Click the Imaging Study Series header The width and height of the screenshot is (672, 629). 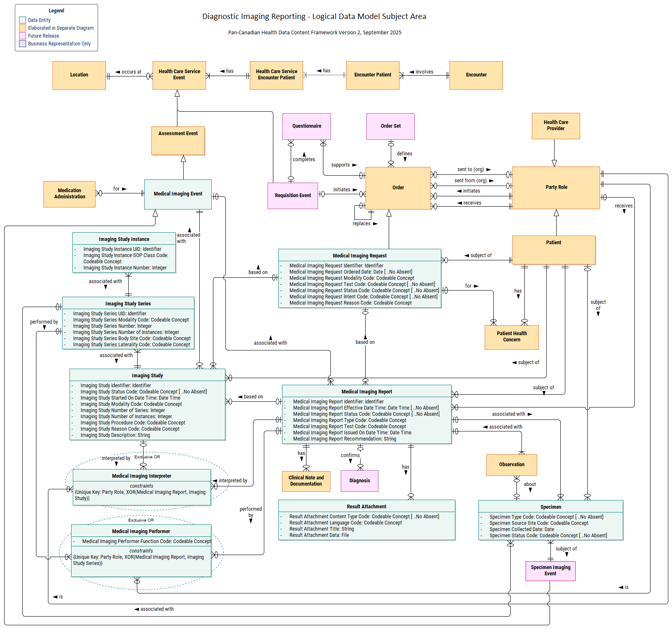click(128, 304)
